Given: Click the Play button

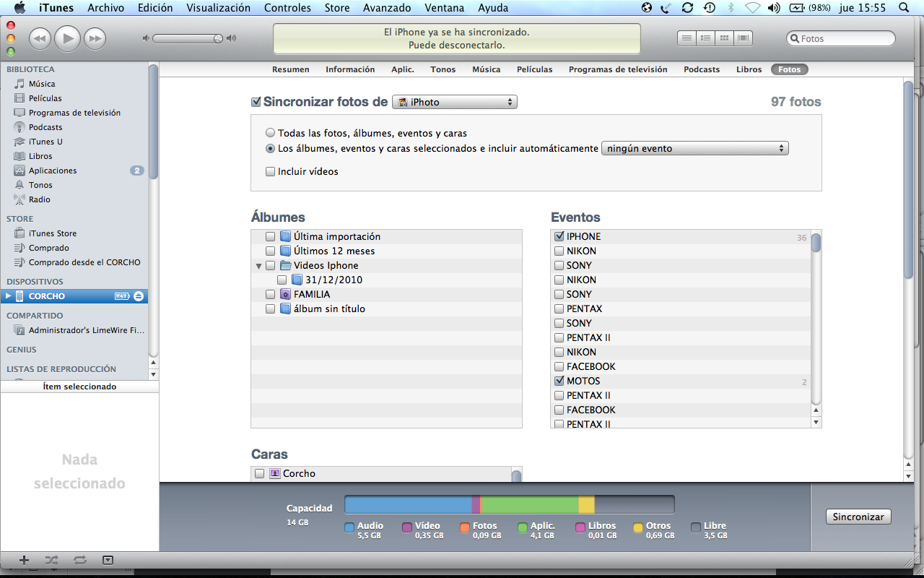Looking at the screenshot, I should click(x=67, y=38).
